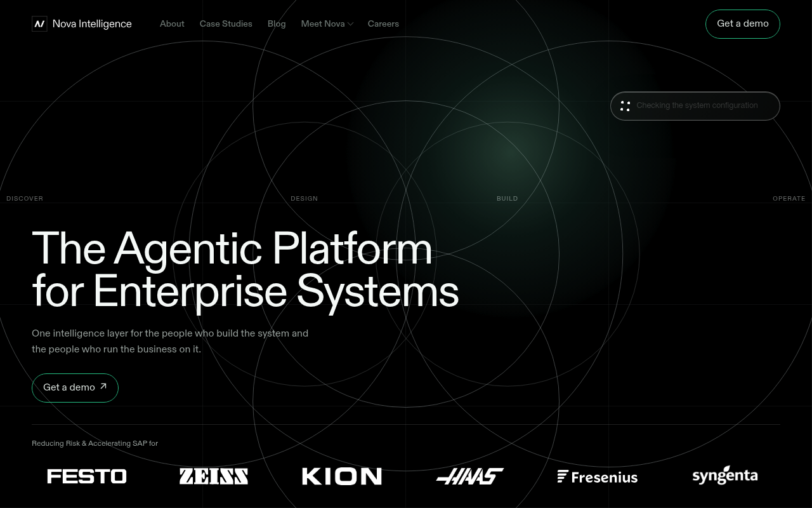Click the Zeiss logo

pyautogui.click(x=213, y=476)
